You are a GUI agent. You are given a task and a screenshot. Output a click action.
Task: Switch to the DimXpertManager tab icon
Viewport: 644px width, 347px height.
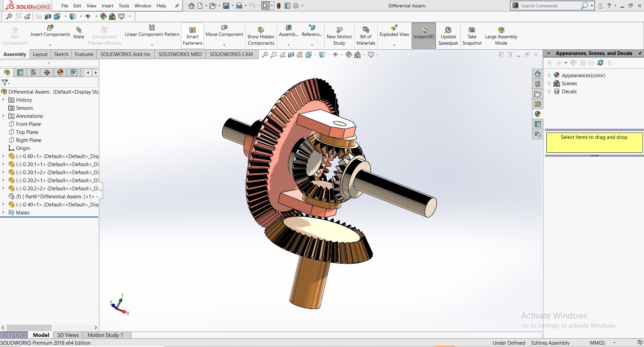pyautogui.click(x=47, y=72)
